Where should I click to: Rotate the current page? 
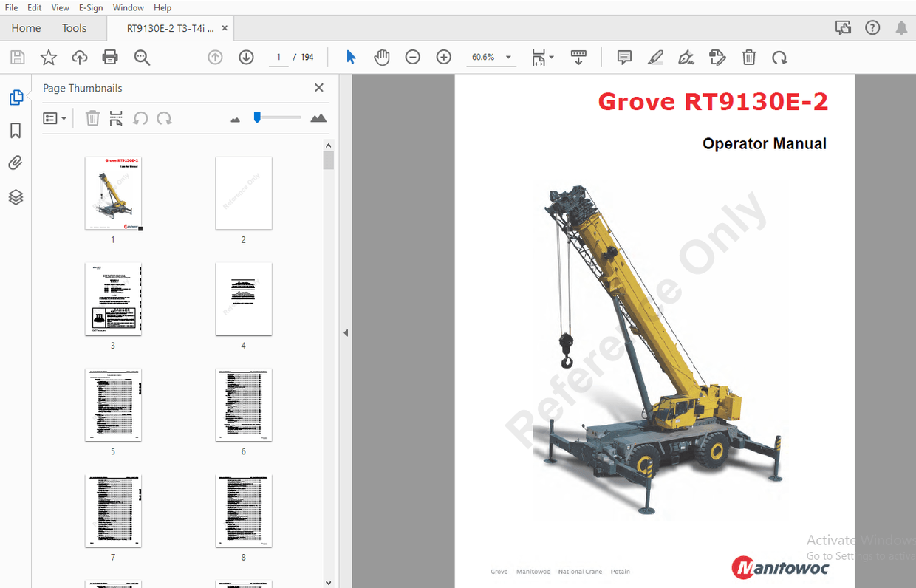779,57
